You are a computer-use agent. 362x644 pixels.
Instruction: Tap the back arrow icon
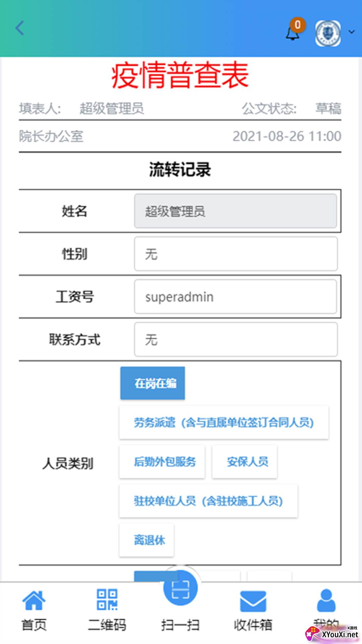(20, 28)
